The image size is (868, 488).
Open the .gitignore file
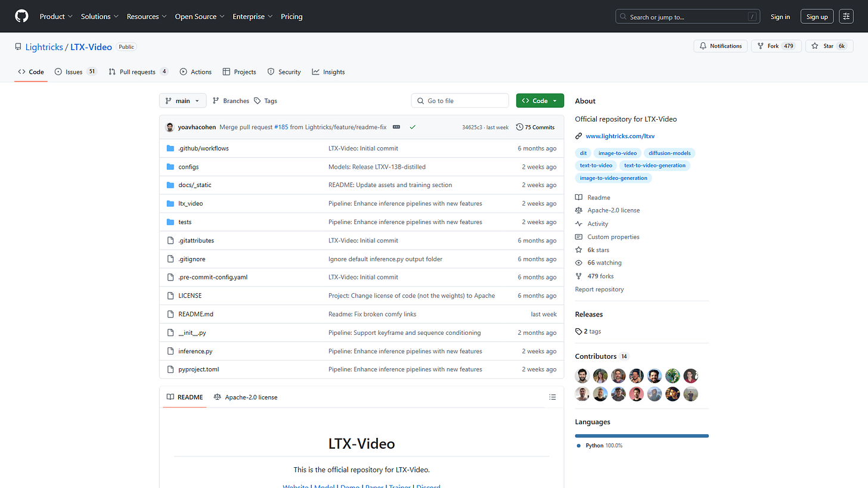coord(192,259)
